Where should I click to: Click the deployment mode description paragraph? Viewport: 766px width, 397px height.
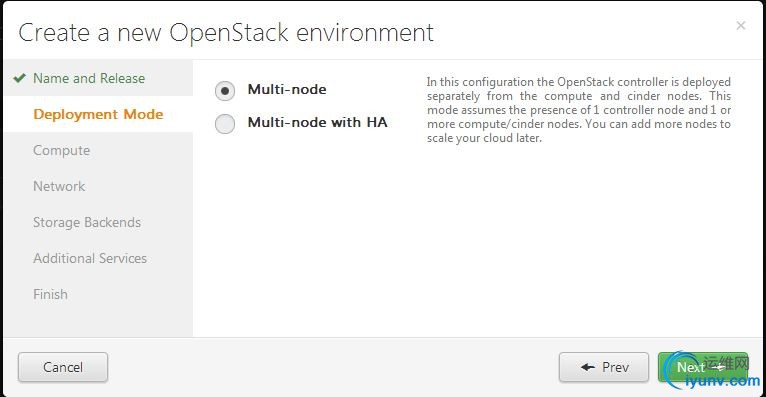pos(579,110)
